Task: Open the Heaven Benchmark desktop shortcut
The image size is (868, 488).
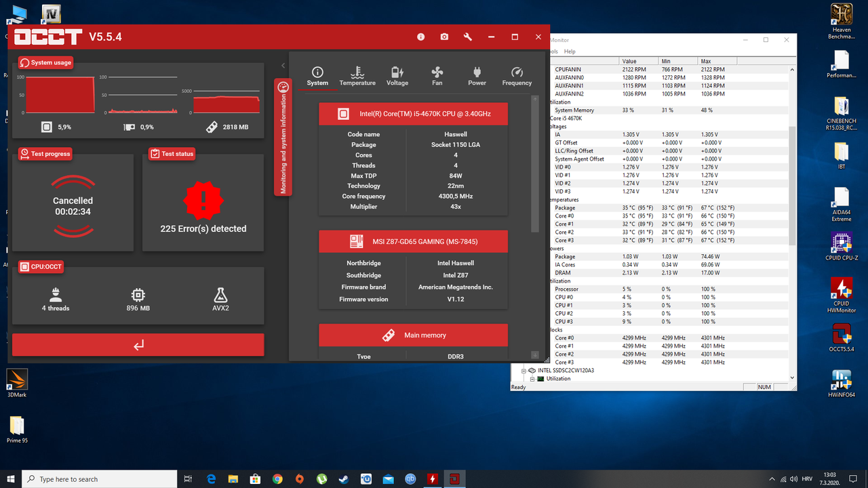Action: pyautogui.click(x=841, y=22)
